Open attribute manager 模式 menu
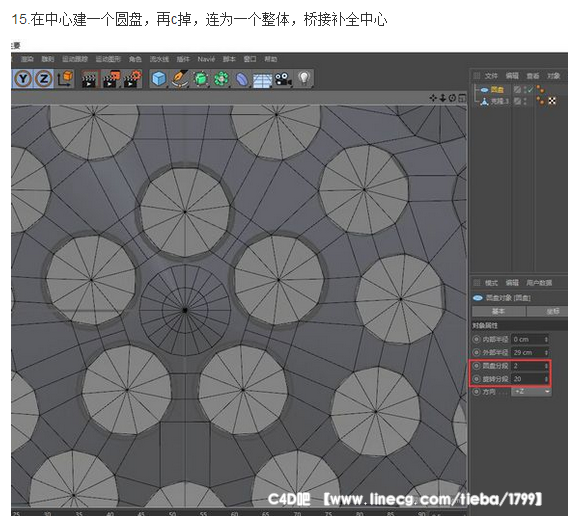The height and width of the screenshot is (516, 568). [x=491, y=283]
